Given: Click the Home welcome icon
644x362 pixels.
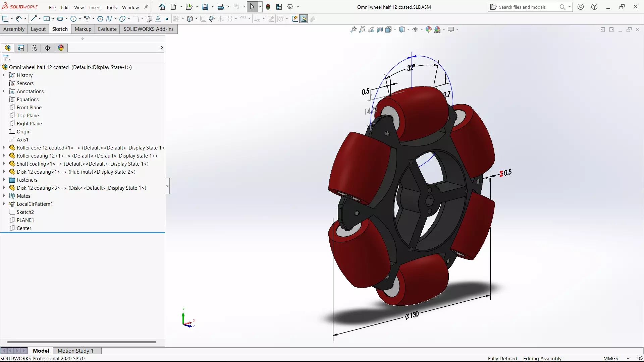Looking at the screenshot, I should coord(162,7).
